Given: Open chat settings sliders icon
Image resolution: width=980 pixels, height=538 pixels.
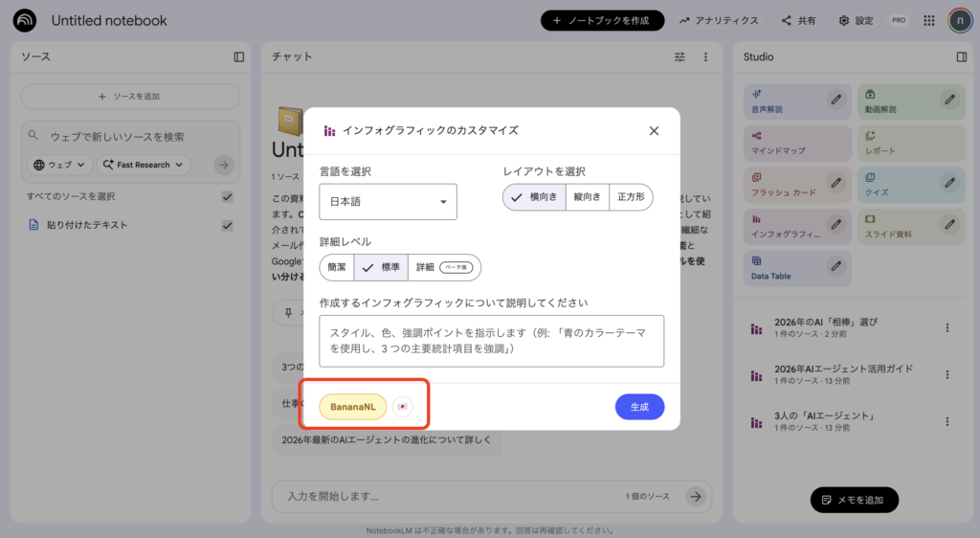Looking at the screenshot, I should 679,56.
